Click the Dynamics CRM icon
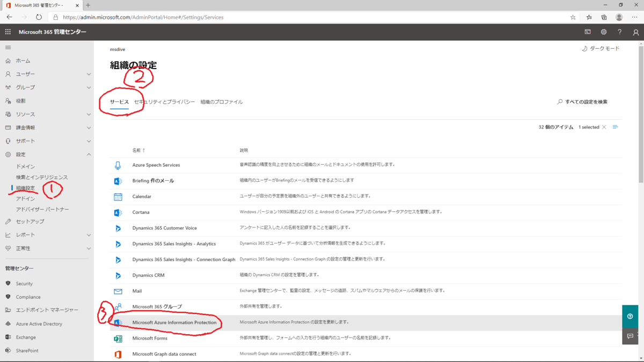The width and height of the screenshot is (644, 362). point(118,275)
